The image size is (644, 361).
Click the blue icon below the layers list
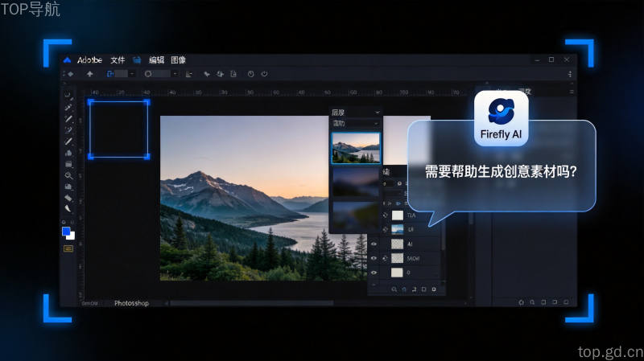(x=404, y=289)
